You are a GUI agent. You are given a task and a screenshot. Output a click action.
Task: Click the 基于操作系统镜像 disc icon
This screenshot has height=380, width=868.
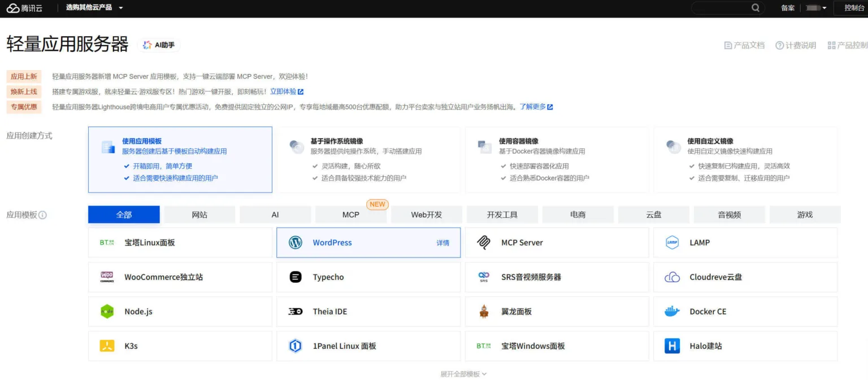pos(297,147)
